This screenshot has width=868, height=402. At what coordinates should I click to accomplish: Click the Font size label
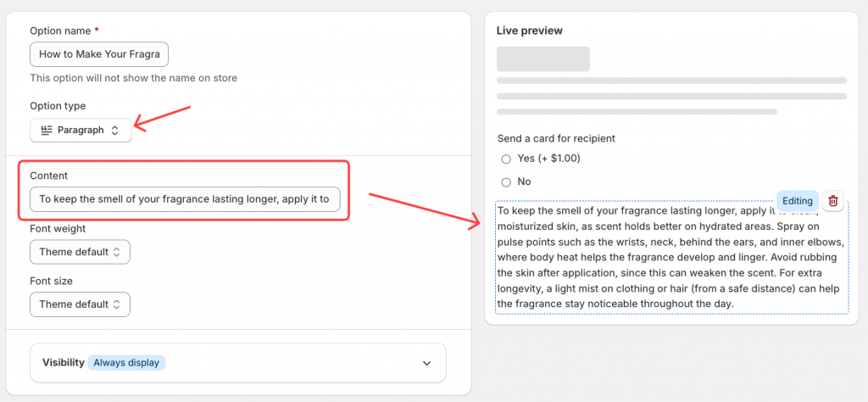pos(52,281)
